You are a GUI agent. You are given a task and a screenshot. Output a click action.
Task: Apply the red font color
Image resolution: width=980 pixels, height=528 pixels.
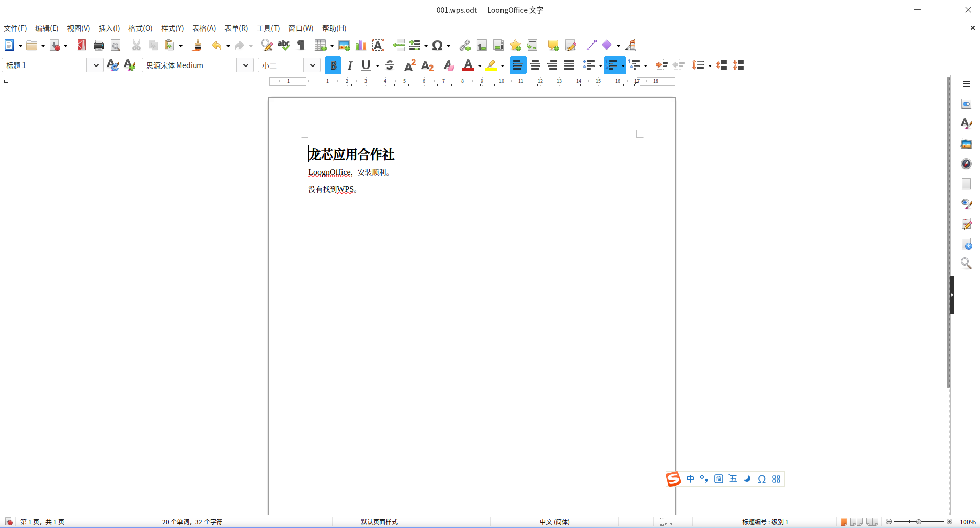468,65
